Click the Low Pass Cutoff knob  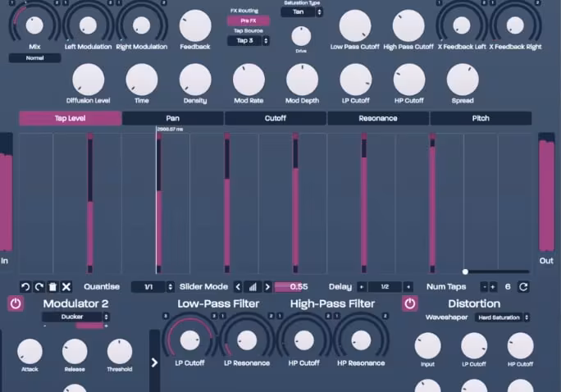[355, 25]
